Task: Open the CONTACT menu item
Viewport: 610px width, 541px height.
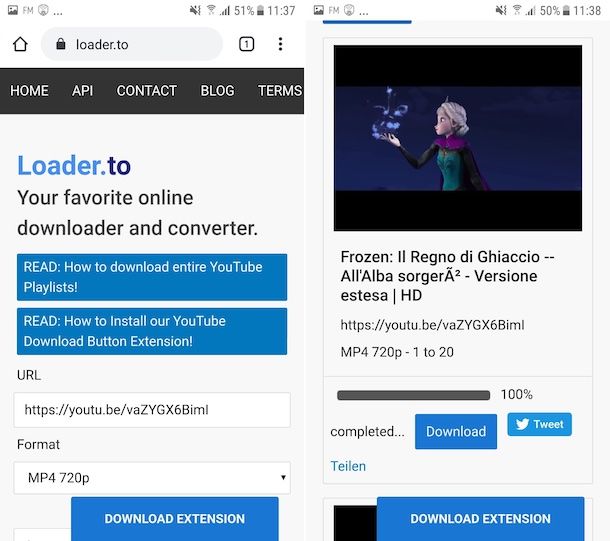Action: click(x=147, y=91)
